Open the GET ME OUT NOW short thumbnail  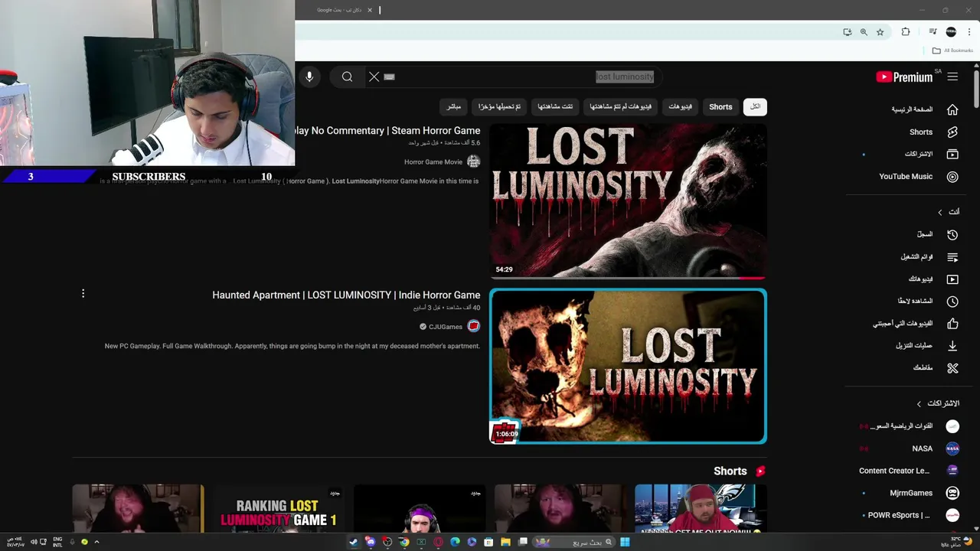click(x=701, y=508)
